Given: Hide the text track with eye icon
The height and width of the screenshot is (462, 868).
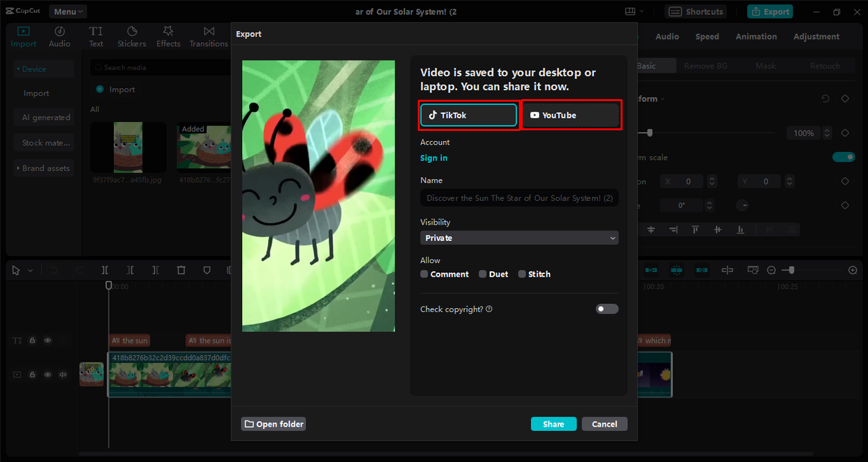Looking at the screenshot, I should [x=47, y=341].
